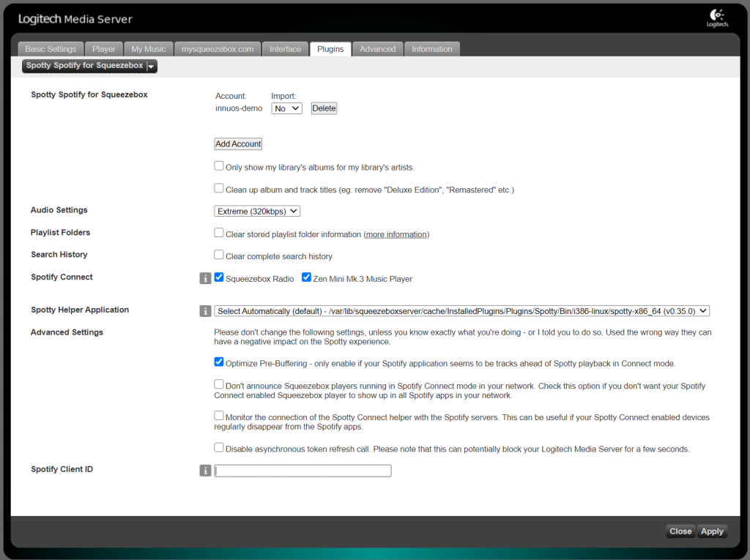The width and height of the screenshot is (750, 560).
Task: Click the Account: column label
Action: 231,96
